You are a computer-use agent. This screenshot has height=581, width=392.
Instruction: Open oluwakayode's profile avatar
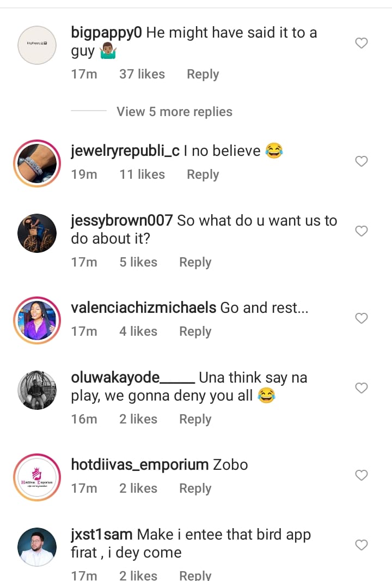tap(37, 390)
